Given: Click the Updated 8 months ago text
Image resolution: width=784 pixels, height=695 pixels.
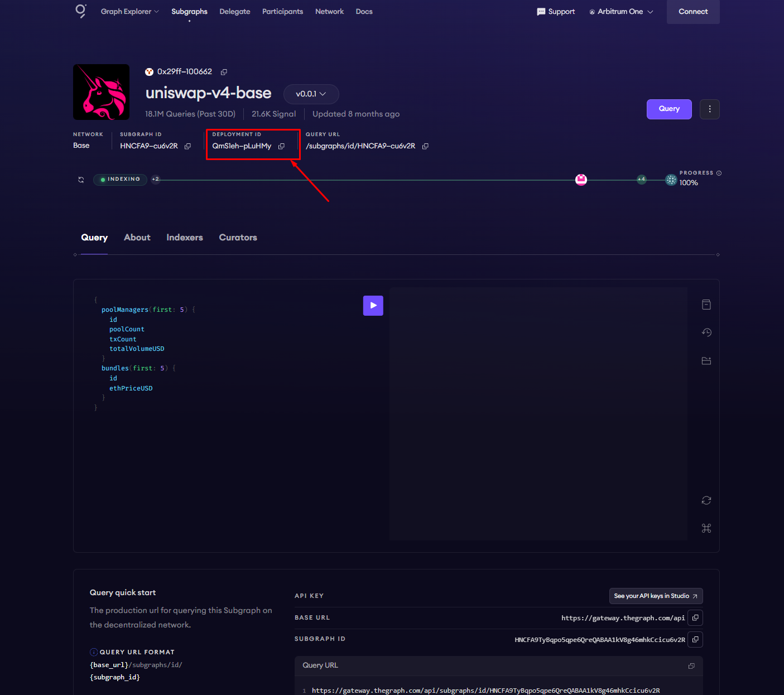Looking at the screenshot, I should (x=356, y=114).
